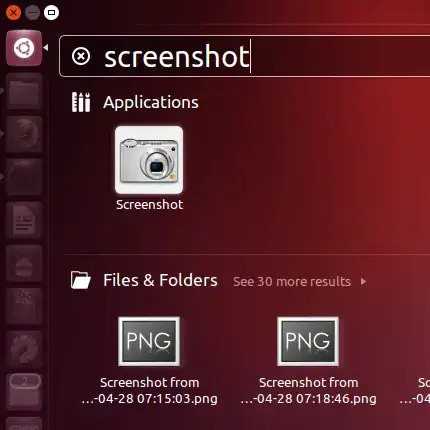Launch the Screenshot camera application icon
The image size is (430, 430).
point(149,160)
